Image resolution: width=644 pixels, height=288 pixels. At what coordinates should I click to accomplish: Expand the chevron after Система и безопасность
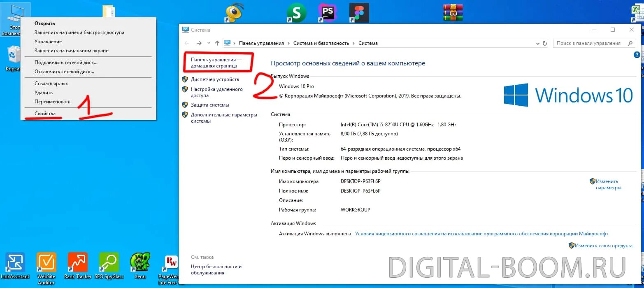354,43
